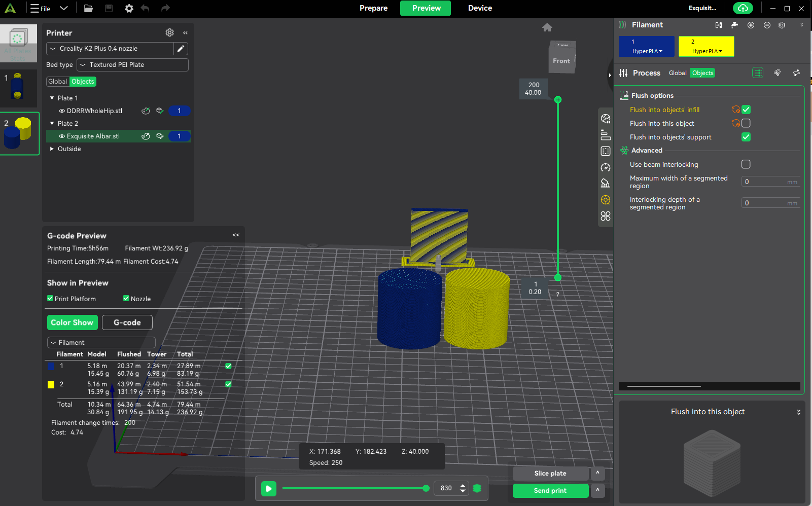This screenshot has width=812, height=506.
Task: Switch to the Device tab
Action: click(x=480, y=8)
